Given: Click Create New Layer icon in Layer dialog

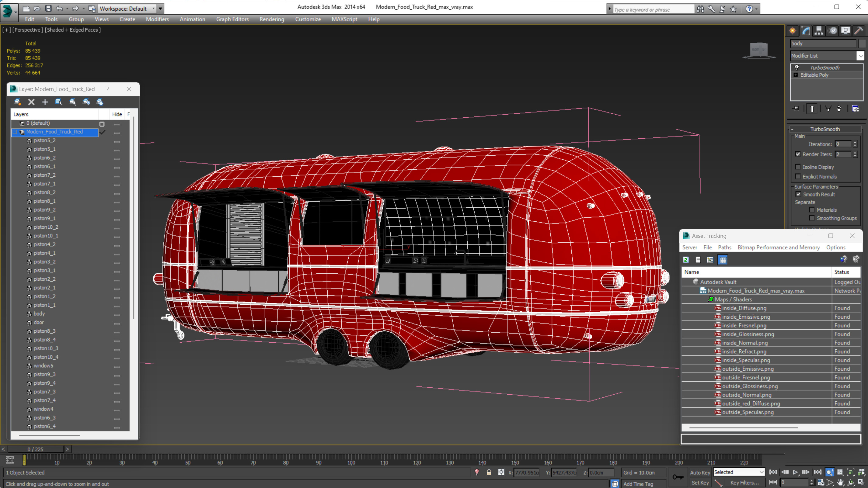Looking at the screenshot, I should [x=18, y=102].
